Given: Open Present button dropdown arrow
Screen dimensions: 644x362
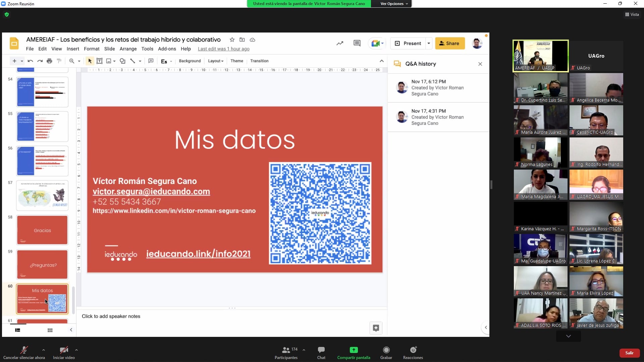Looking at the screenshot, I should coord(429,43).
